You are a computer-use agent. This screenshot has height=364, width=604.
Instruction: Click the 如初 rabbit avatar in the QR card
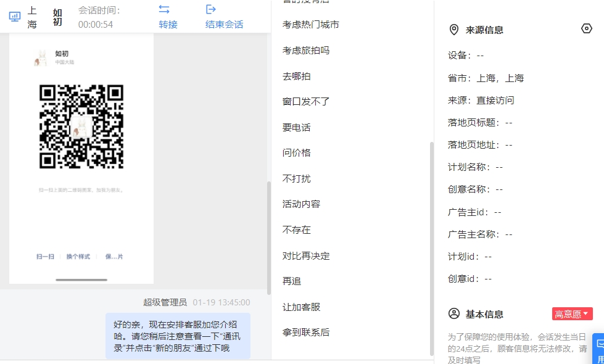click(41, 58)
